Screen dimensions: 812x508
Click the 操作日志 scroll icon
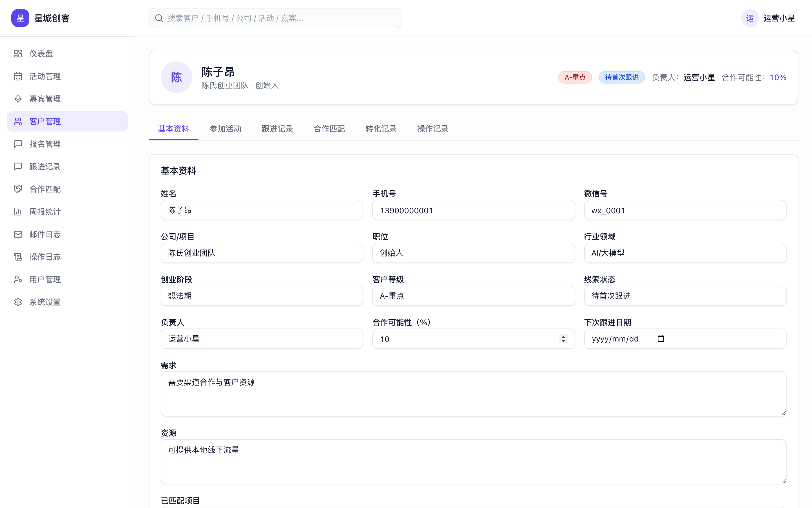[18, 257]
